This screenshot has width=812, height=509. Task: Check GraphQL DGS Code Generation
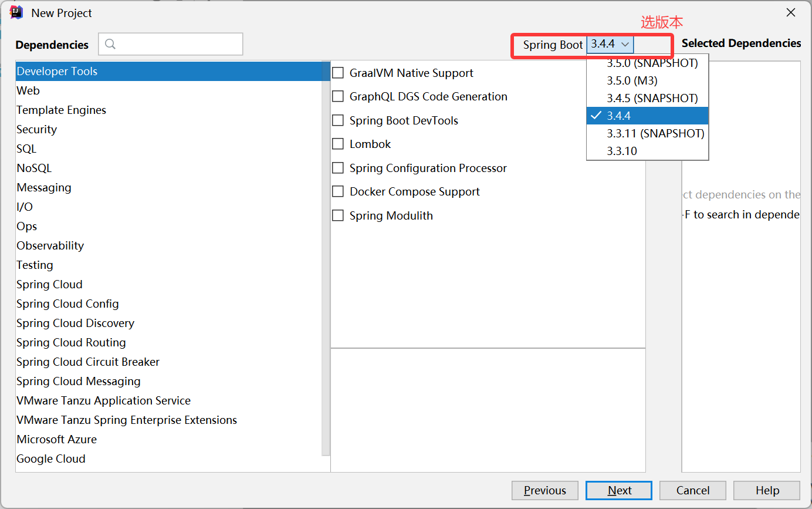338,96
